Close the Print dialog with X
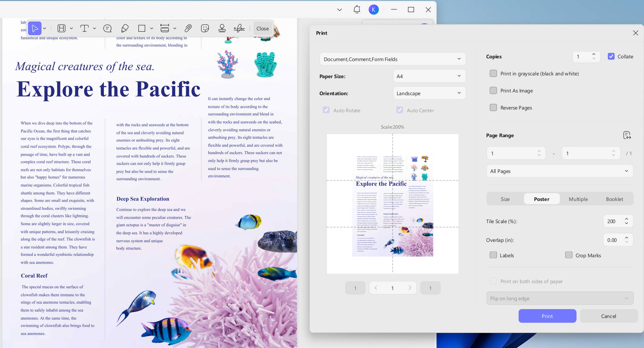Viewport: 644px width, 348px height. [x=635, y=33]
